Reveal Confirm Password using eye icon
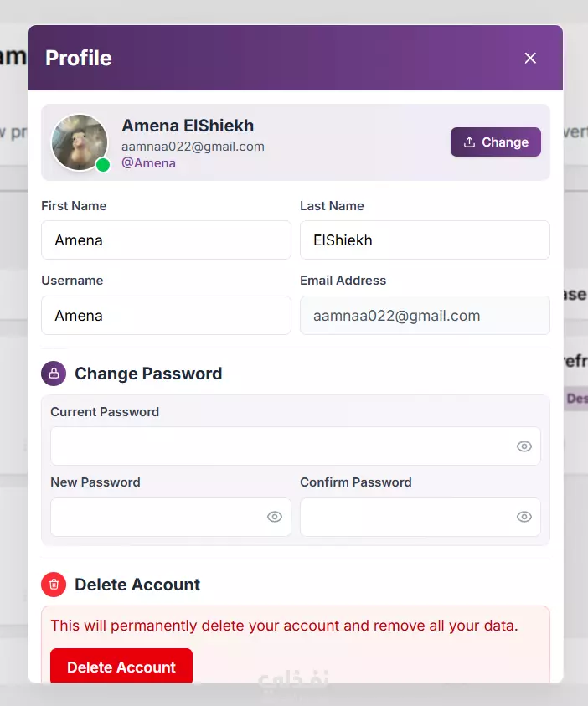Screen dimensions: 588x706 click(x=524, y=517)
